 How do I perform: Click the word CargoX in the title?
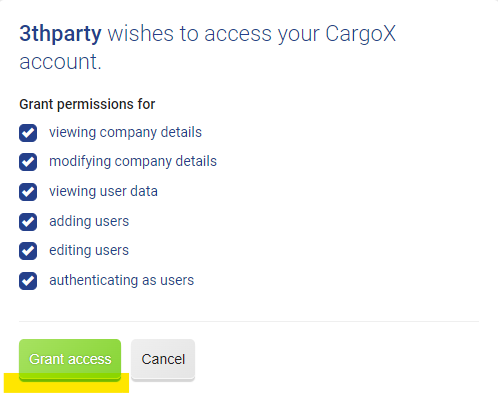361,34
